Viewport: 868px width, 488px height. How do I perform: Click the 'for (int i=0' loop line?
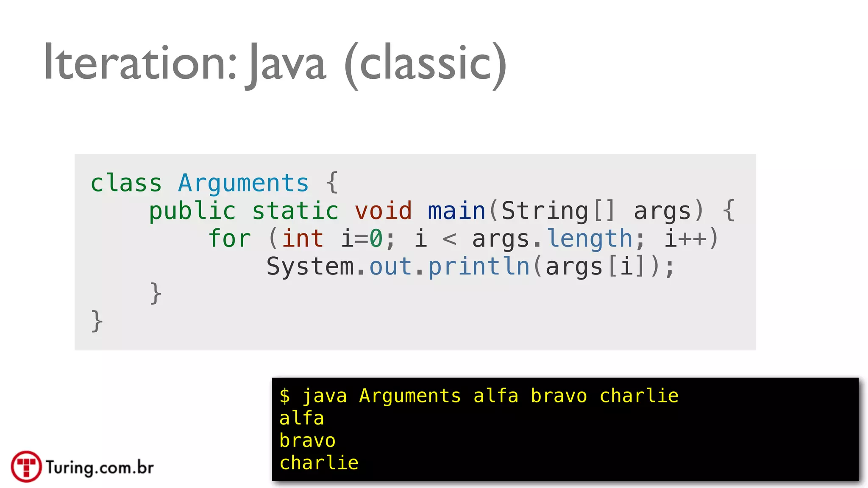click(x=463, y=238)
